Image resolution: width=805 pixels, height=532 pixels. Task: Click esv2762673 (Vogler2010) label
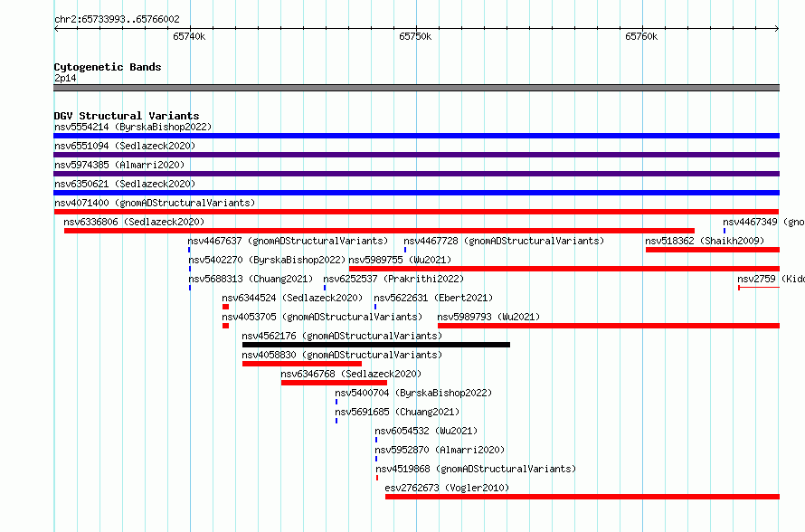447,488
